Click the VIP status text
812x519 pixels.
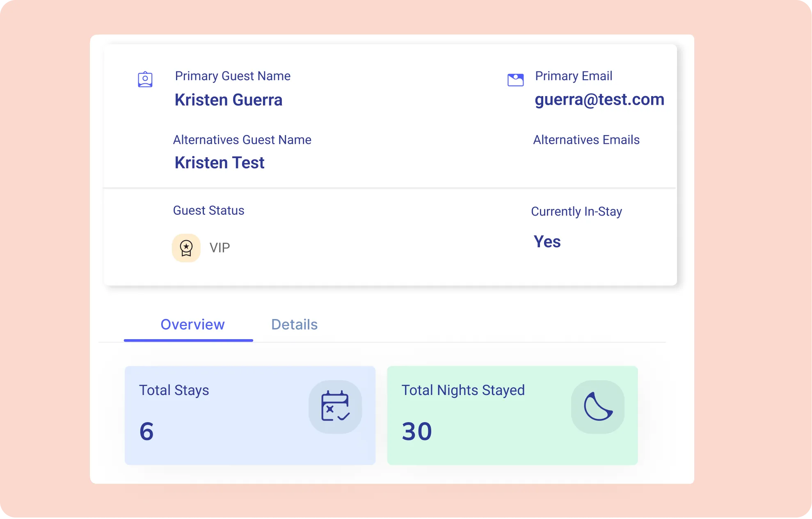[x=220, y=248]
